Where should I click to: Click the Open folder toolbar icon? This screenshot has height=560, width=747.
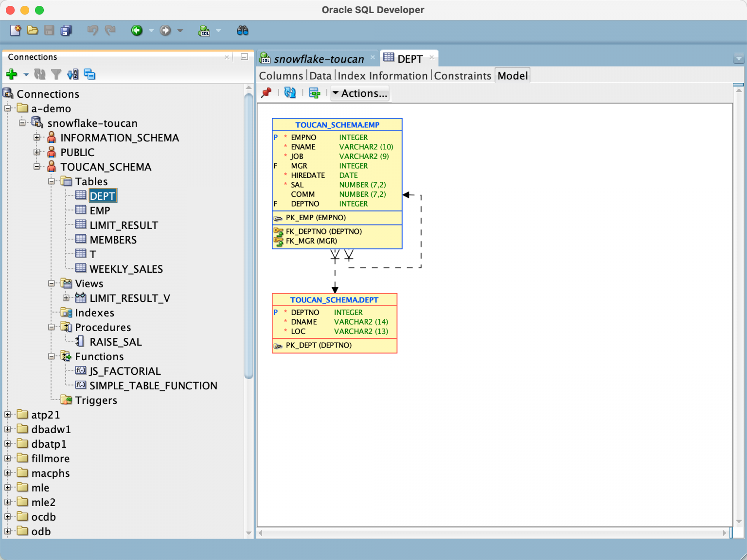click(32, 30)
